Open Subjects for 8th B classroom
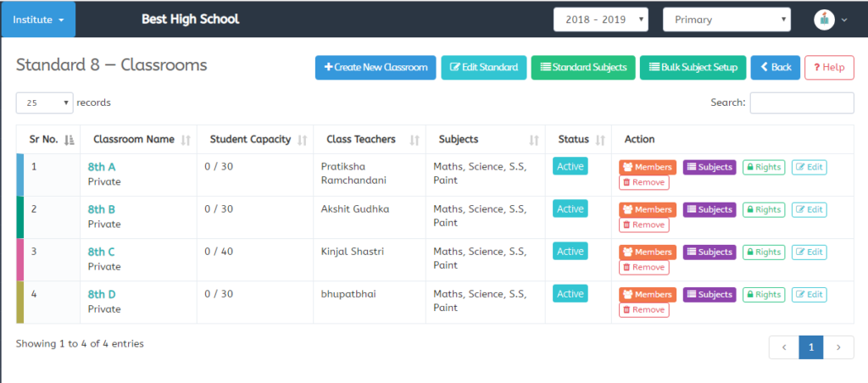Image resolution: width=868 pixels, height=383 pixels. (709, 210)
